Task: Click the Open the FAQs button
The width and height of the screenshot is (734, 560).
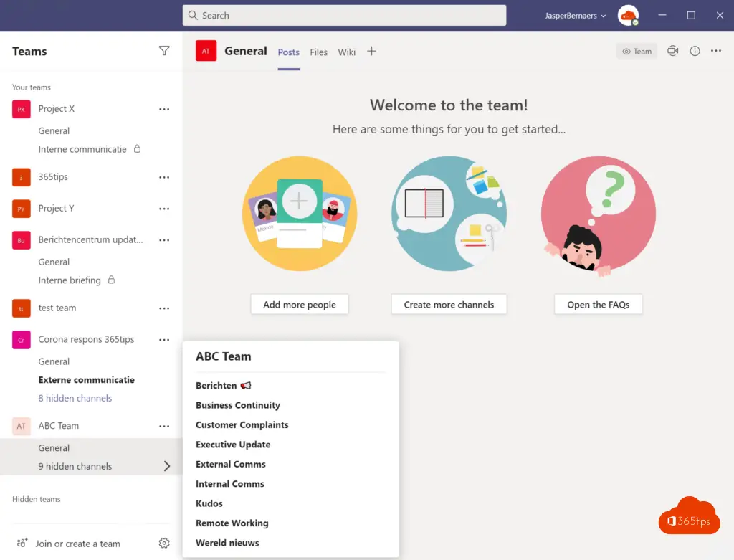Action: coord(599,304)
